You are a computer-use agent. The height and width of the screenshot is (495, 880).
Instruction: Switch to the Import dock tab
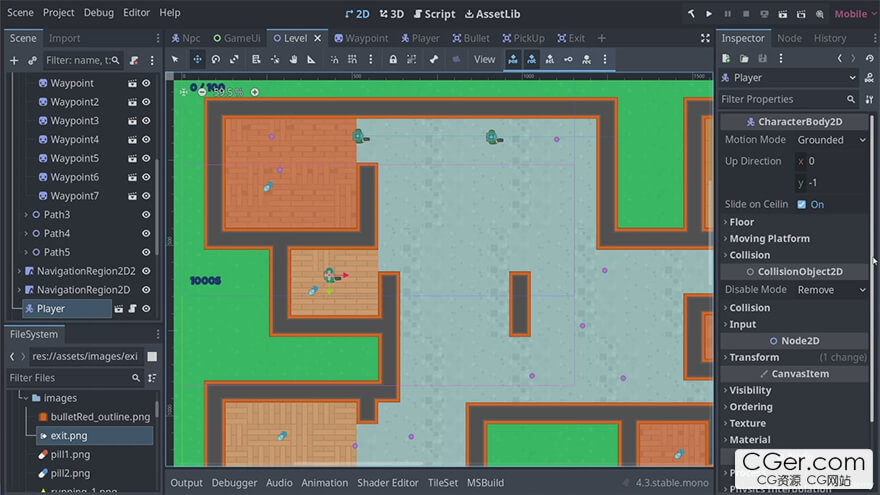(x=64, y=38)
